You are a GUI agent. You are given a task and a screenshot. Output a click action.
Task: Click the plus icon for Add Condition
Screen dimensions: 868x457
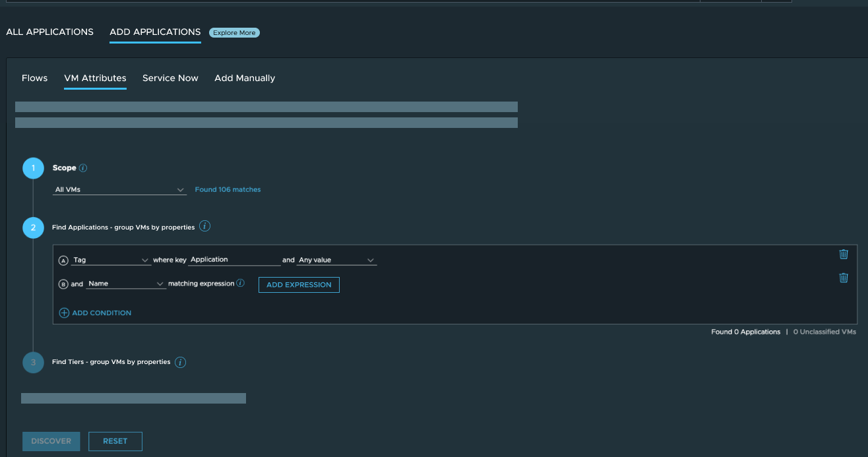[x=64, y=313]
